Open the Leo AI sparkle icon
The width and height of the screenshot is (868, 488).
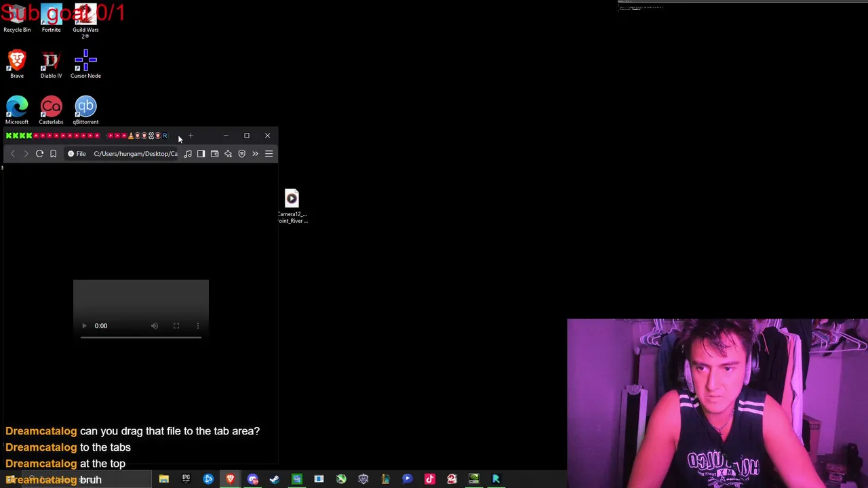click(x=228, y=154)
